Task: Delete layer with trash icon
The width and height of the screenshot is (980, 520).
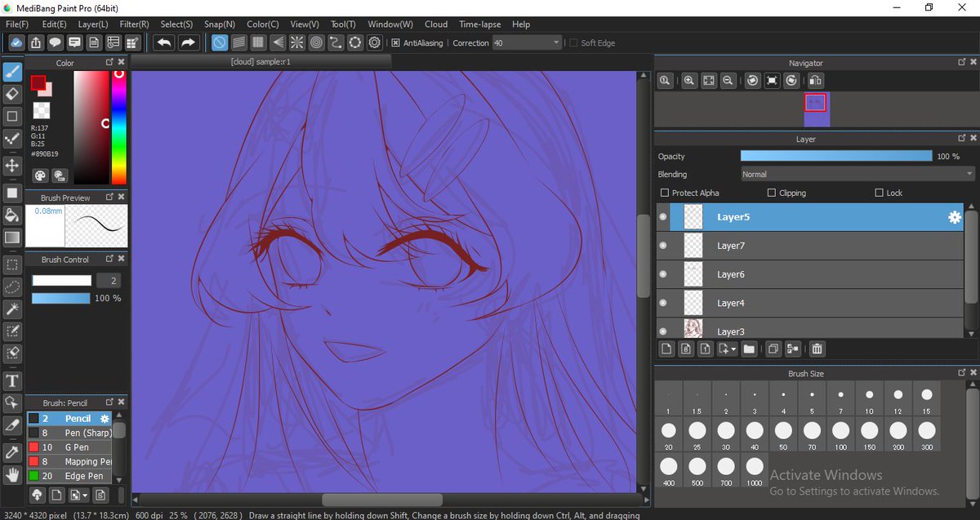Action: coord(817,349)
